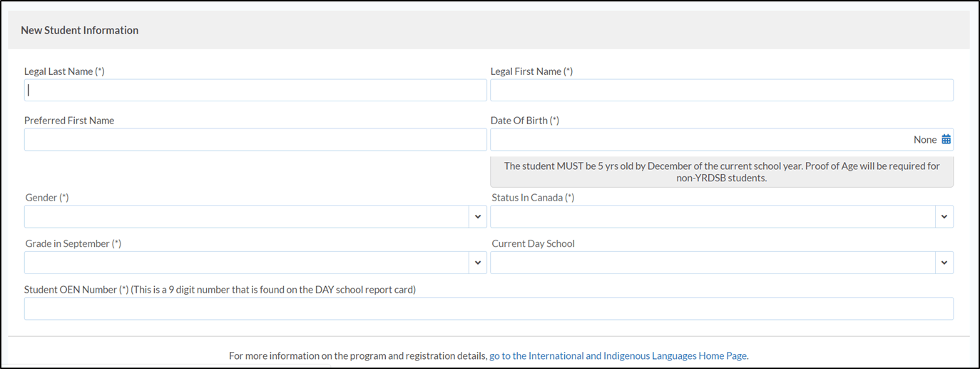Click the 'Preferred First Name' label
Screen dimensions: 980x369
click(69, 121)
